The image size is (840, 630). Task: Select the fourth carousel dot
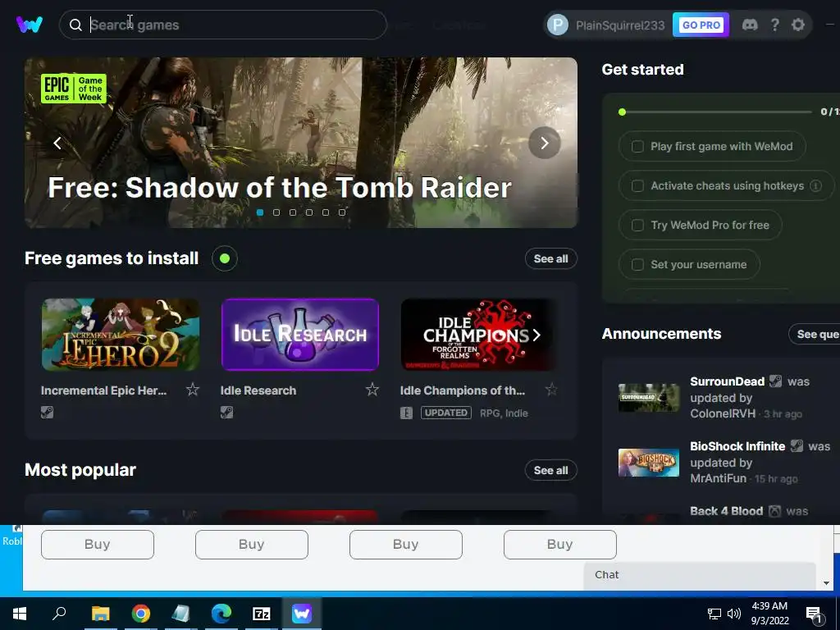(x=309, y=212)
